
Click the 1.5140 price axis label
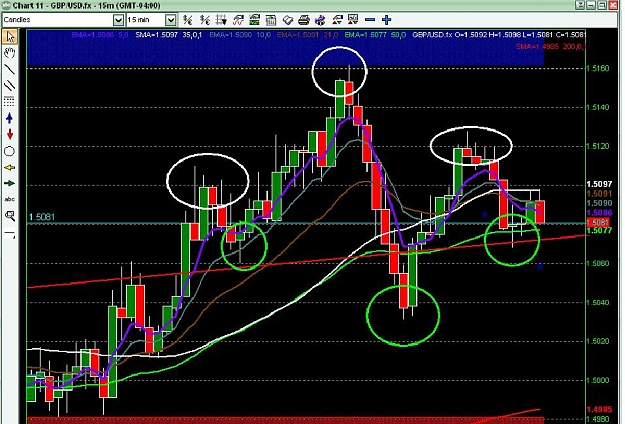click(598, 107)
